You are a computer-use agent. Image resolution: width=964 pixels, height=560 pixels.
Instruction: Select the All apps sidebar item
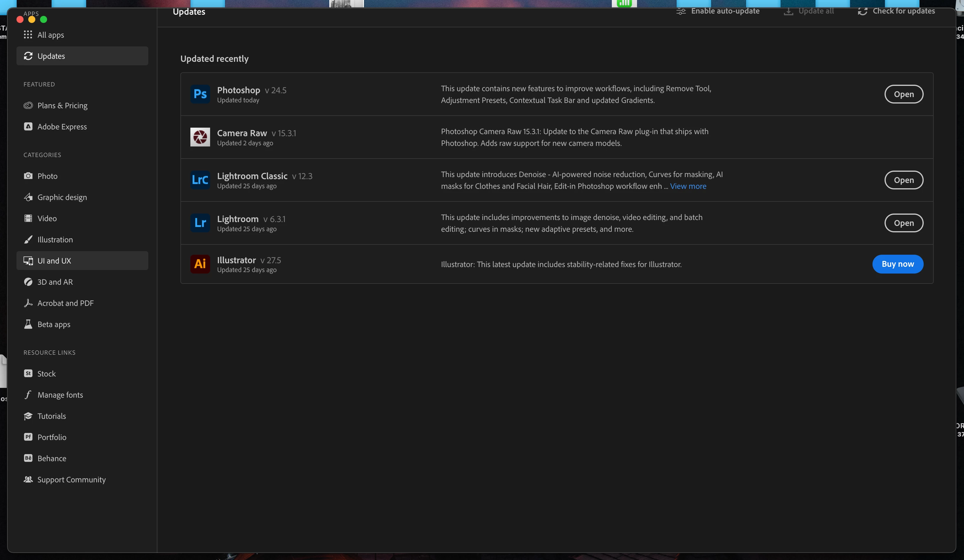(x=51, y=35)
